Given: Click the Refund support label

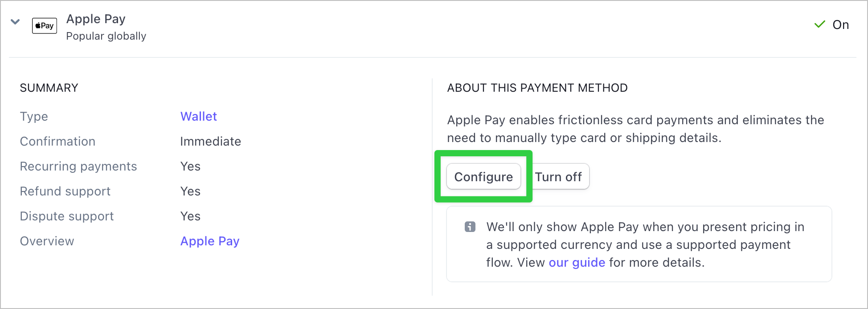Looking at the screenshot, I should (65, 191).
